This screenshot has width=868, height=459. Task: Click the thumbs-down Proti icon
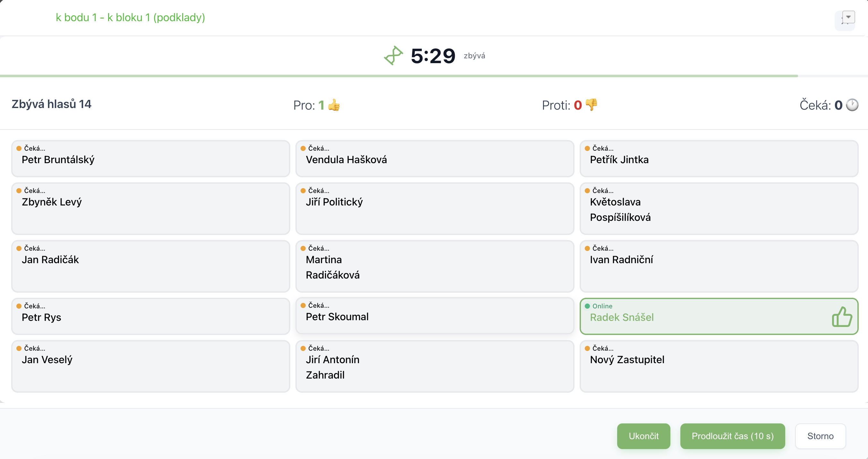click(x=591, y=105)
